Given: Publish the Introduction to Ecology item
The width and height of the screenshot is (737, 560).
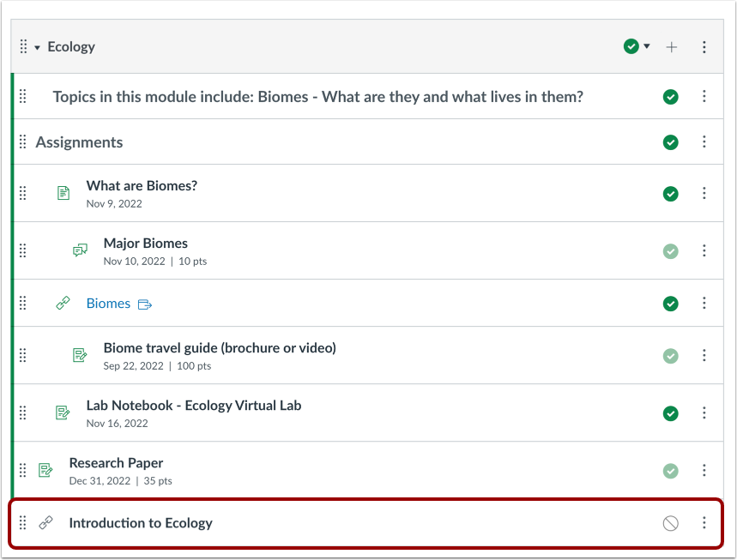Looking at the screenshot, I should 671,523.
